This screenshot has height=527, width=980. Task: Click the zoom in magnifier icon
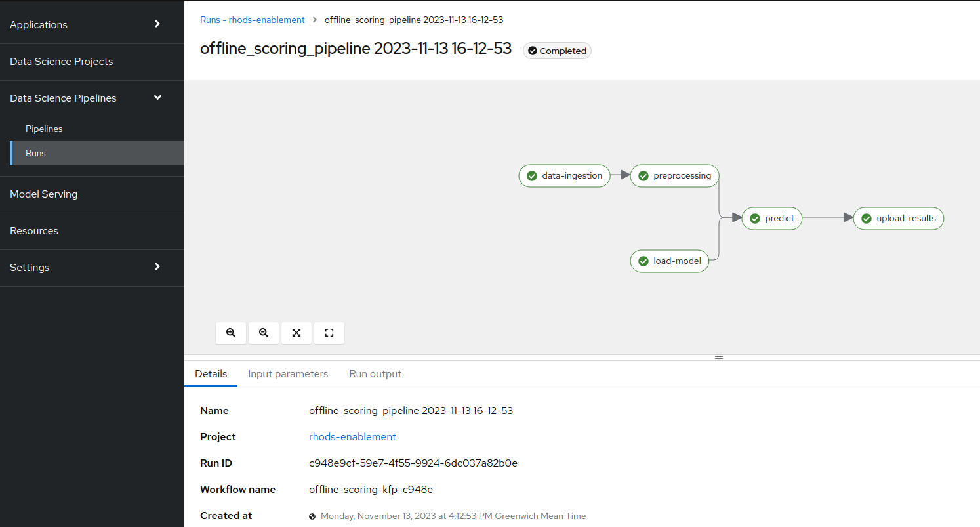[231, 333]
